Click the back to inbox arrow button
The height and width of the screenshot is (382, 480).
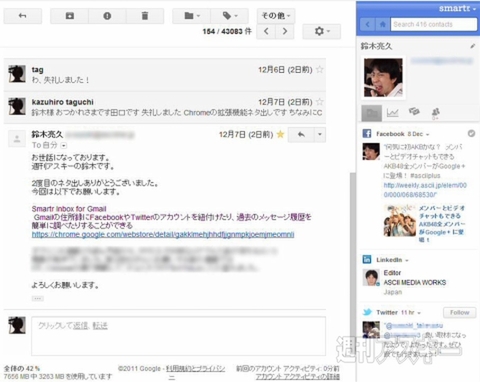point(23,16)
